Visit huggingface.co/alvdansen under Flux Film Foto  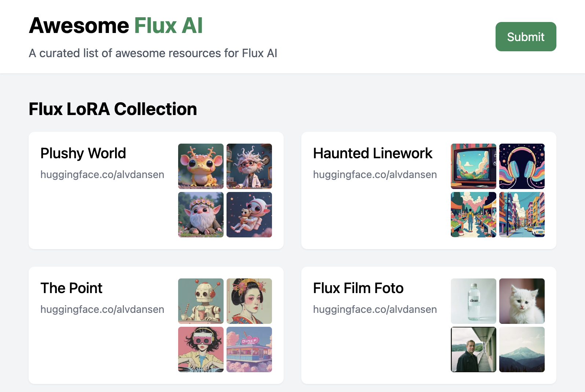click(375, 310)
